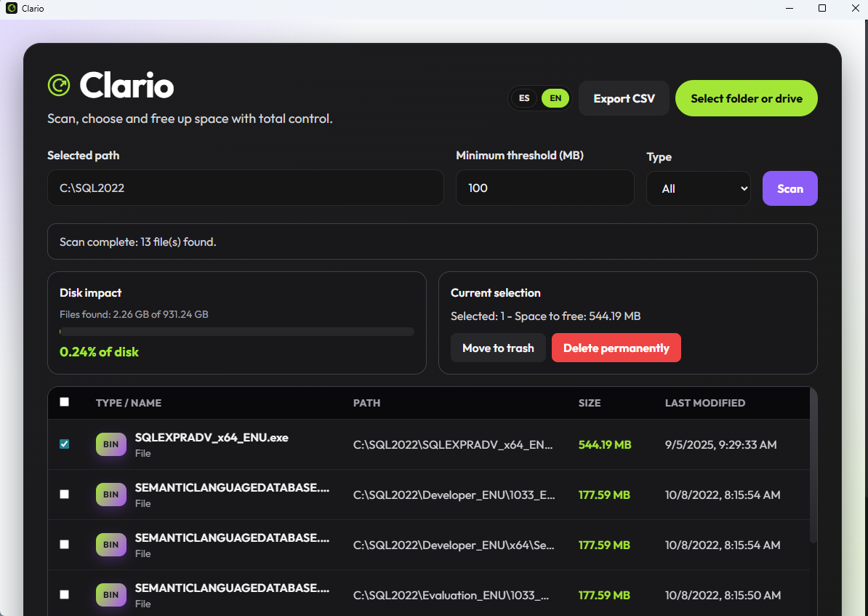Switch language to ES

pos(524,98)
